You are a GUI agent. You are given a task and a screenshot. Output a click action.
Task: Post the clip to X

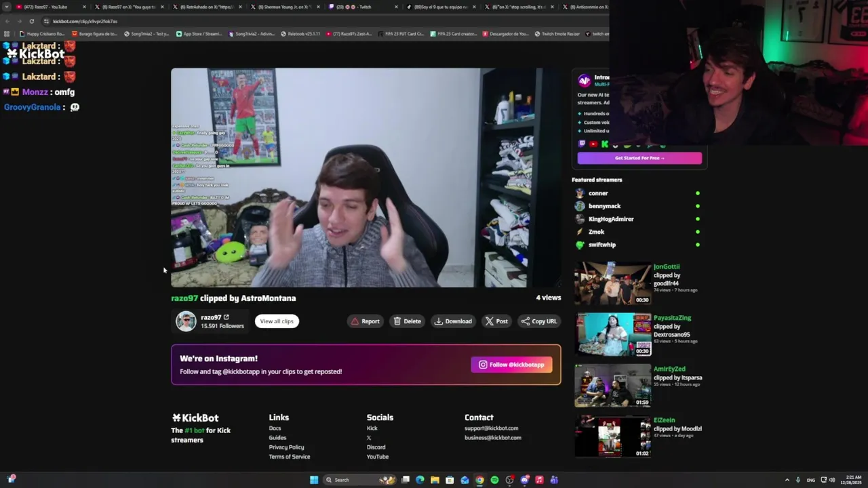click(x=496, y=321)
